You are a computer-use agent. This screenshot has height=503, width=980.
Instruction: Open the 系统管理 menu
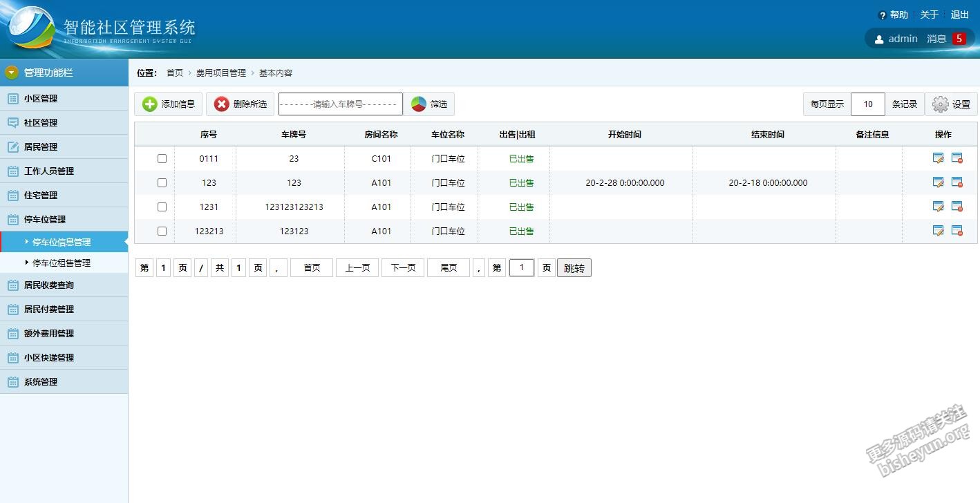[64, 381]
